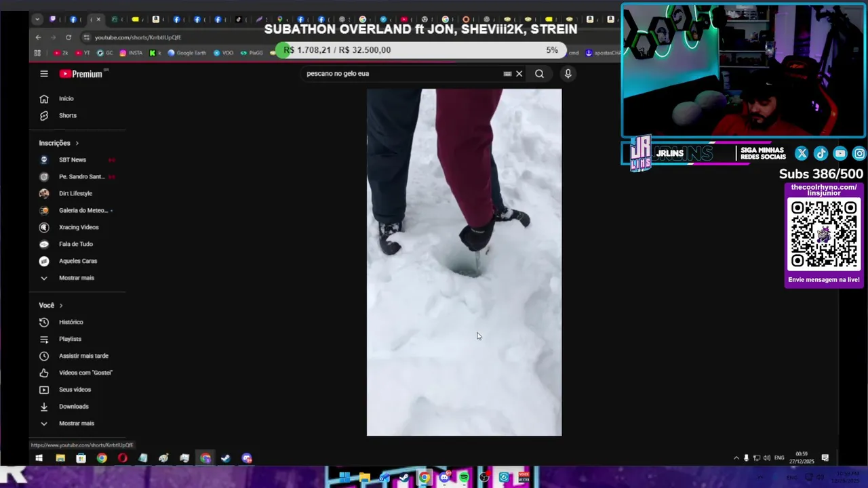
Task: Click the browser address bar URL
Action: 138,38
